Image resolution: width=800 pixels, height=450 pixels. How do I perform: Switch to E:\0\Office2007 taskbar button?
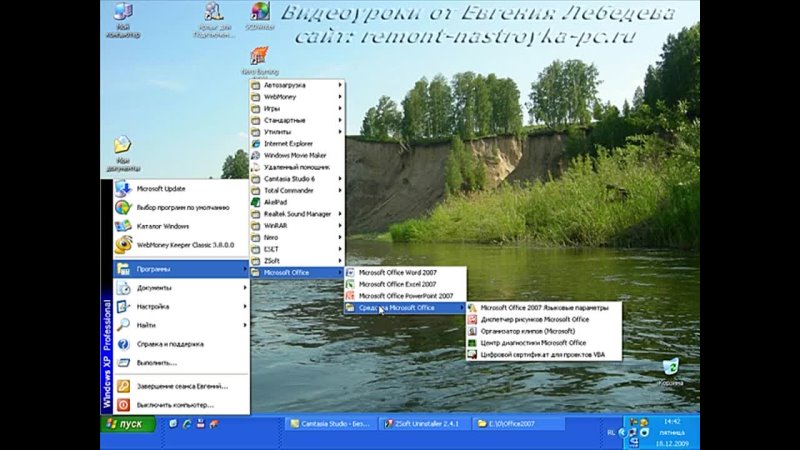coord(518,423)
